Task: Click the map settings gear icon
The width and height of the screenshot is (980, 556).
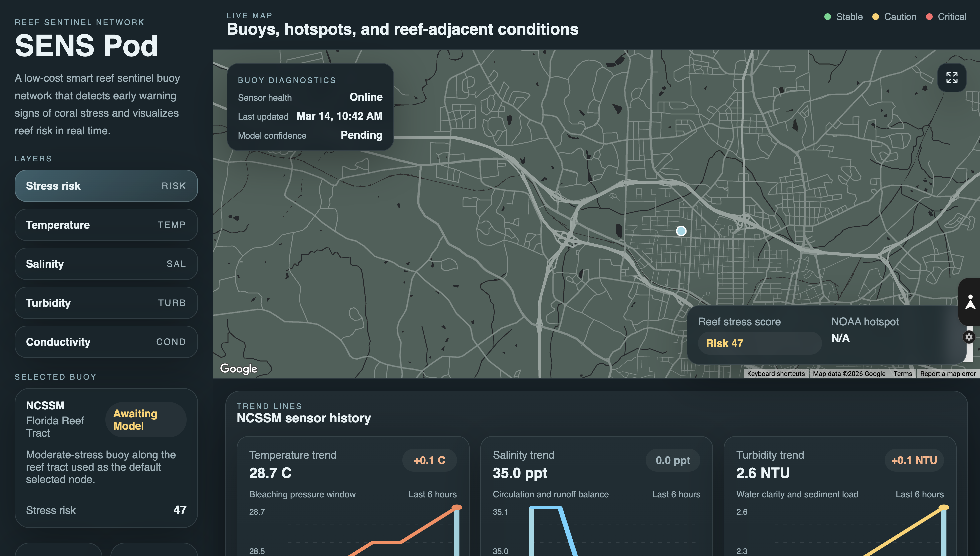Action: (x=969, y=337)
